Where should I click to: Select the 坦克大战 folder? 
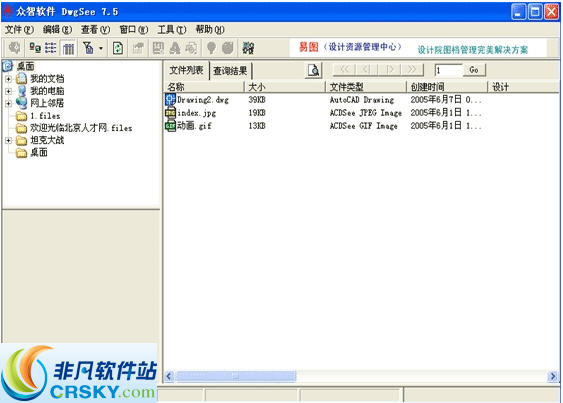(47, 140)
